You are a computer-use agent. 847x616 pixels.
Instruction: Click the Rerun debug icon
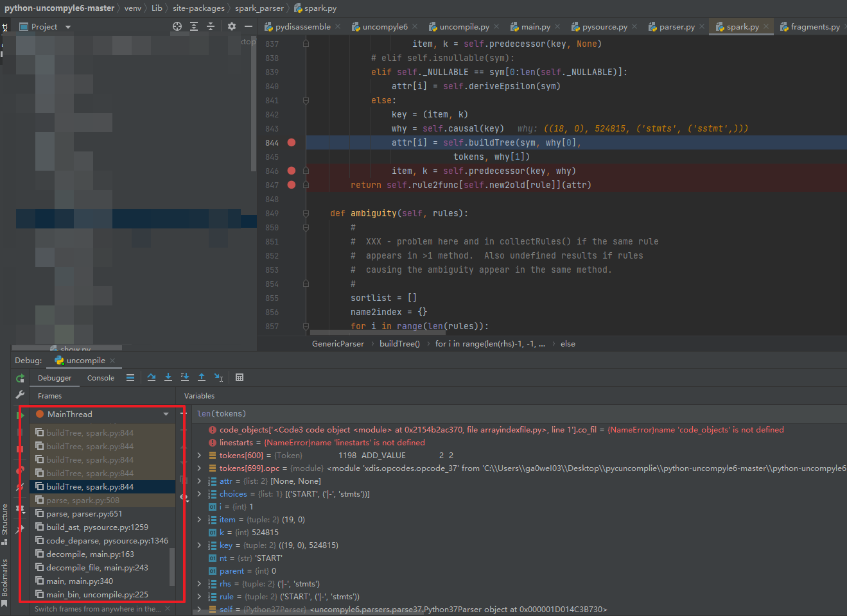coord(20,379)
